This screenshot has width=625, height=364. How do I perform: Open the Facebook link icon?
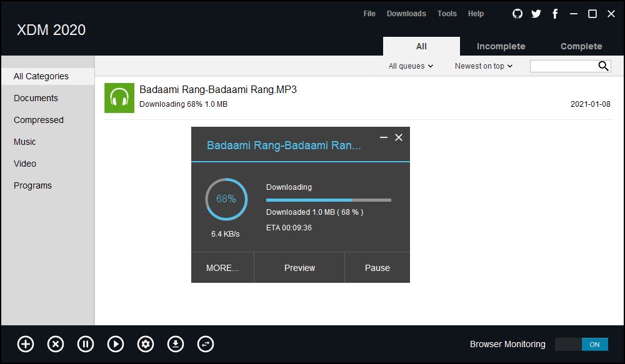[x=555, y=14]
